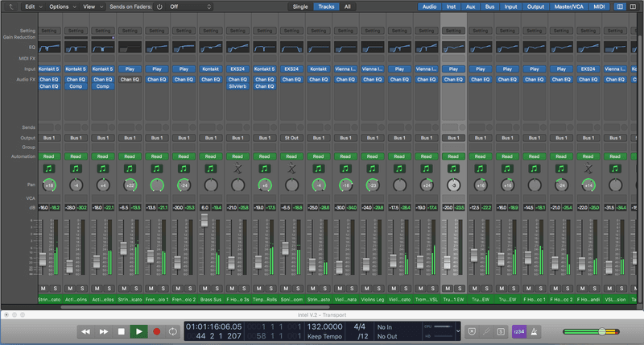The width and height of the screenshot is (644, 345).
Task: Open the EQ thumbnail on Trom...VSL channel
Action: (x=427, y=48)
